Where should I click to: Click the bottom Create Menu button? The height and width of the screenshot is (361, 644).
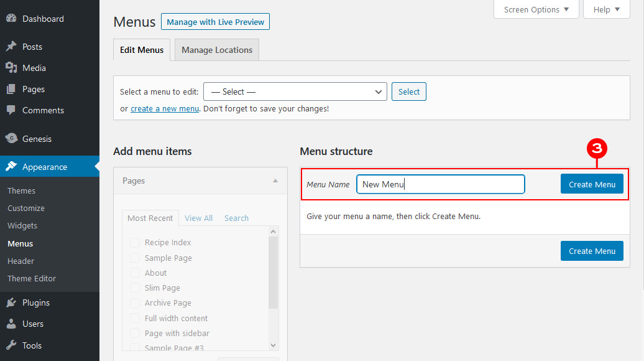592,251
